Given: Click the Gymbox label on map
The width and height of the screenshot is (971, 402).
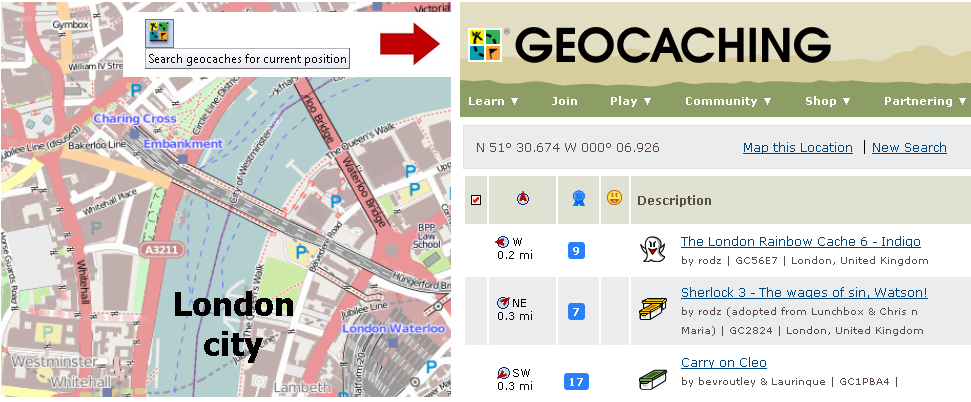Looking at the screenshot, I should coord(70,25).
